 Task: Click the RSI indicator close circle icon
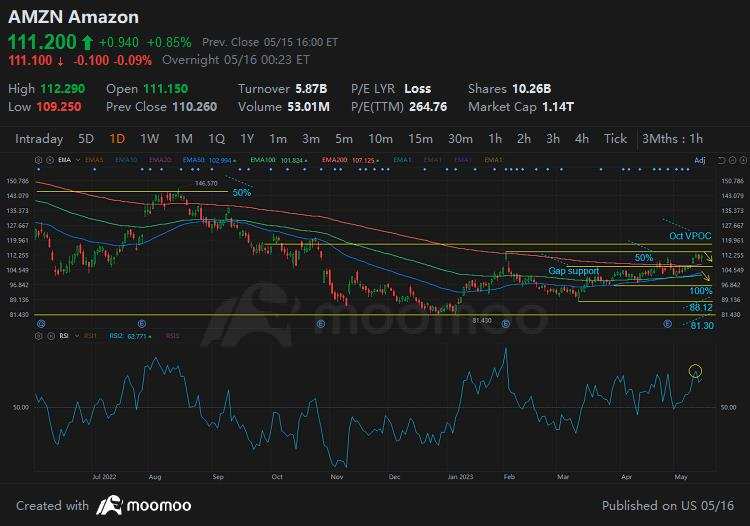[x=50, y=336]
